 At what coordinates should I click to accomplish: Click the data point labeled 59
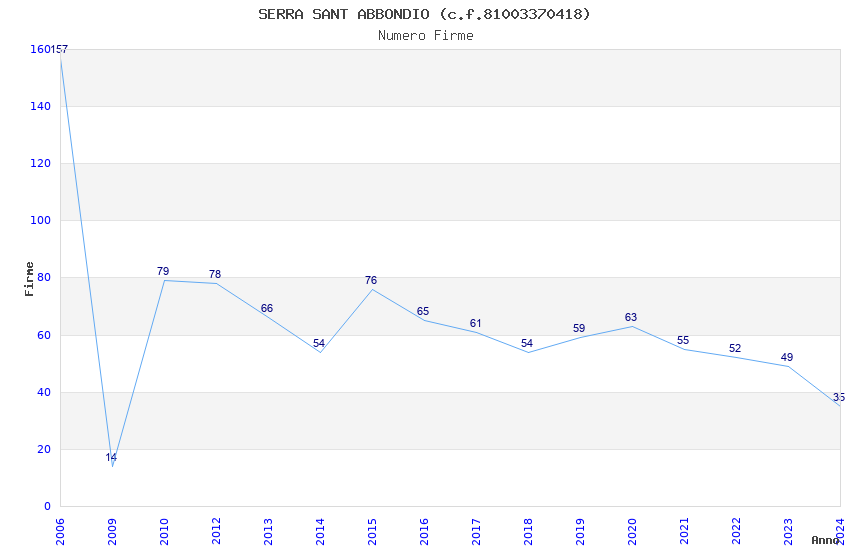pos(579,328)
